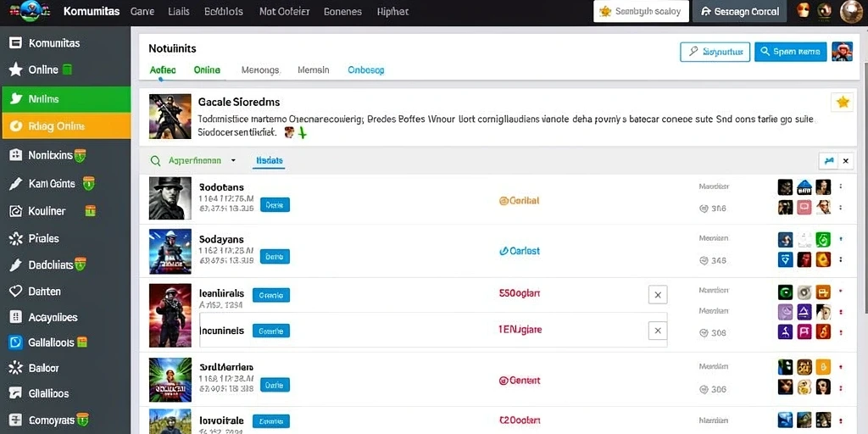Click the blue Oarlest status link
Viewport: 868px width, 434px height.
(x=520, y=251)
